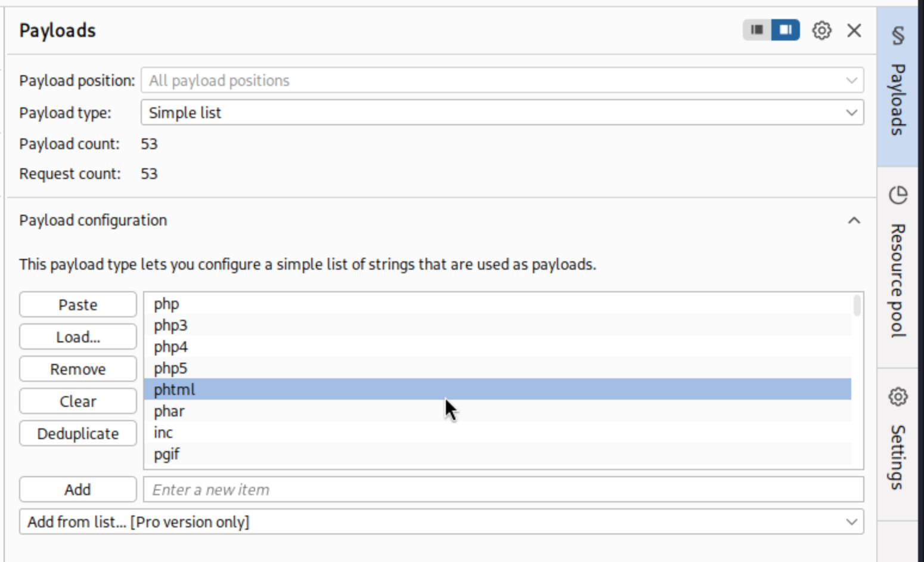Click the Payloads gear settings icon
924x562 pixels.
click(821, 30)
